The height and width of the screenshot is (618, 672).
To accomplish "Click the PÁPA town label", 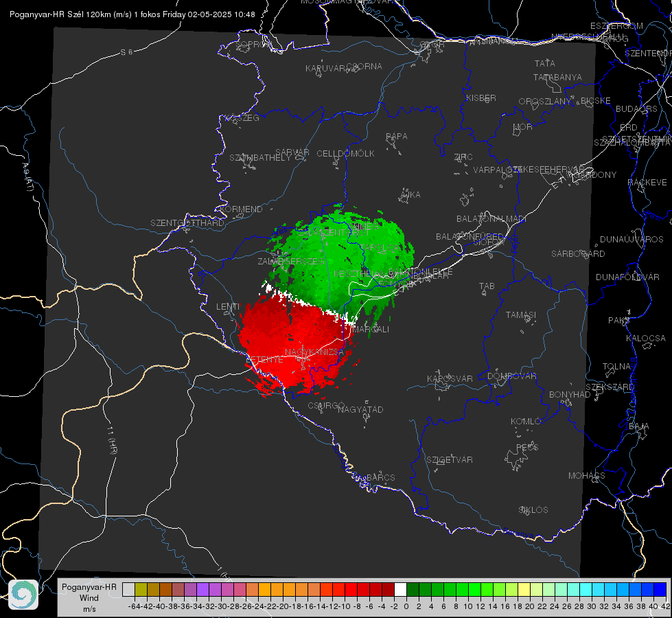I will pyautogui.click(x=397, y=137).
